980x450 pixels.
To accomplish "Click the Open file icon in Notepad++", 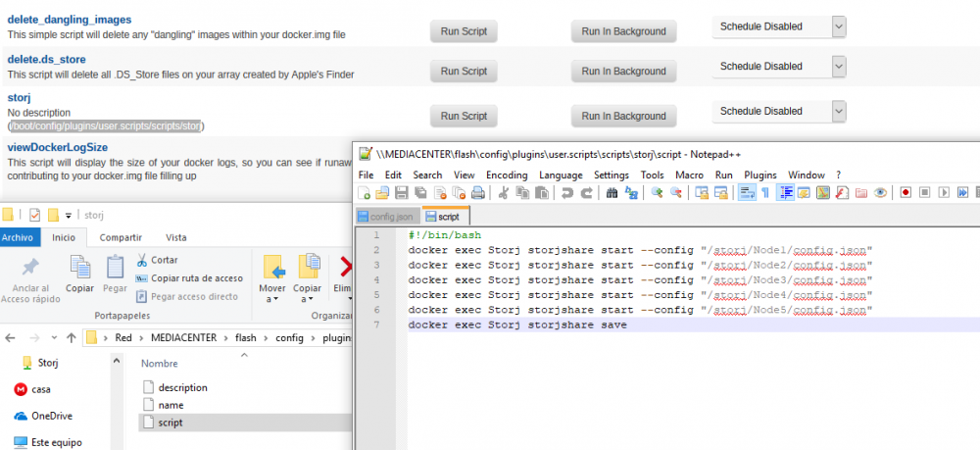I will pyautogui.click(x=382, y=192).
